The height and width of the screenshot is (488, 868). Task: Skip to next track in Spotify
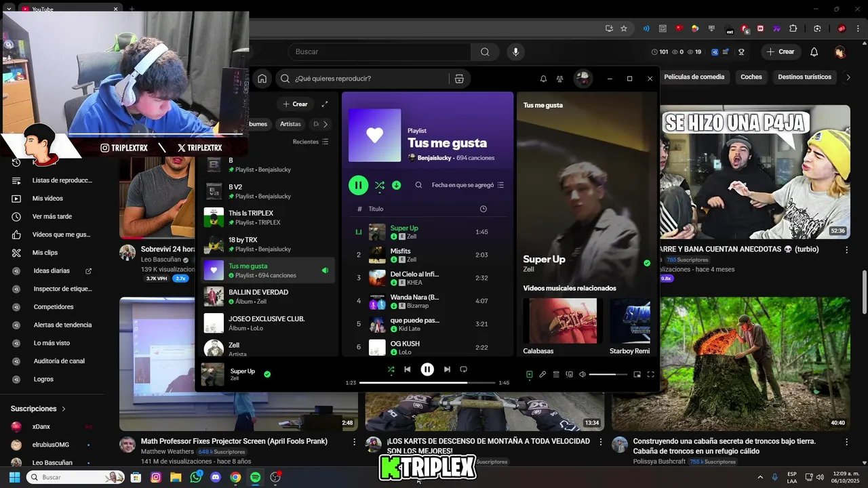(447, 369)
